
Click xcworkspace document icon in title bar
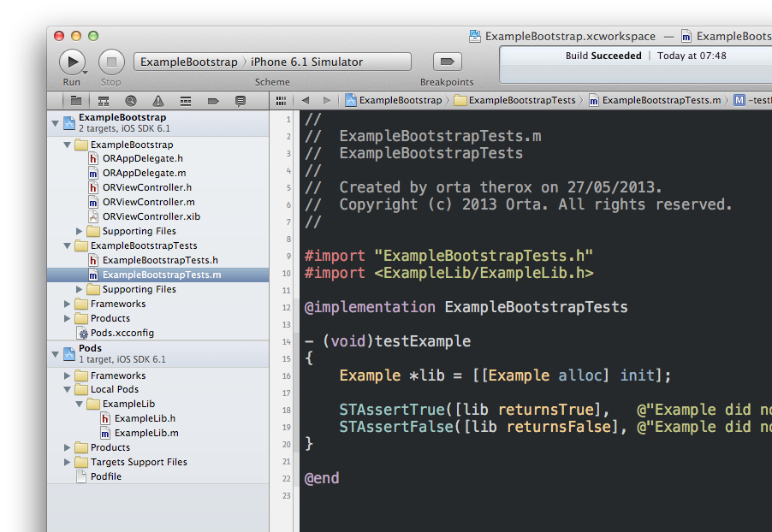point(475,36)
